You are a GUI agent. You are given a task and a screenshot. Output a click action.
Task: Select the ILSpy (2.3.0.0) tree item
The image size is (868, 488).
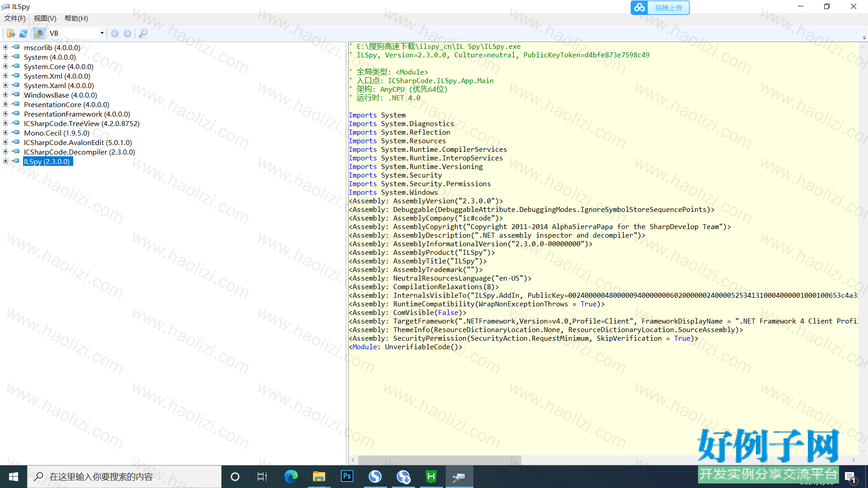(x=47, y=161)
